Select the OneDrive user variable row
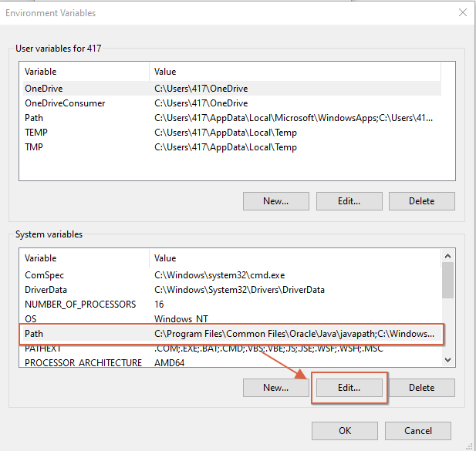 (43, 89)
